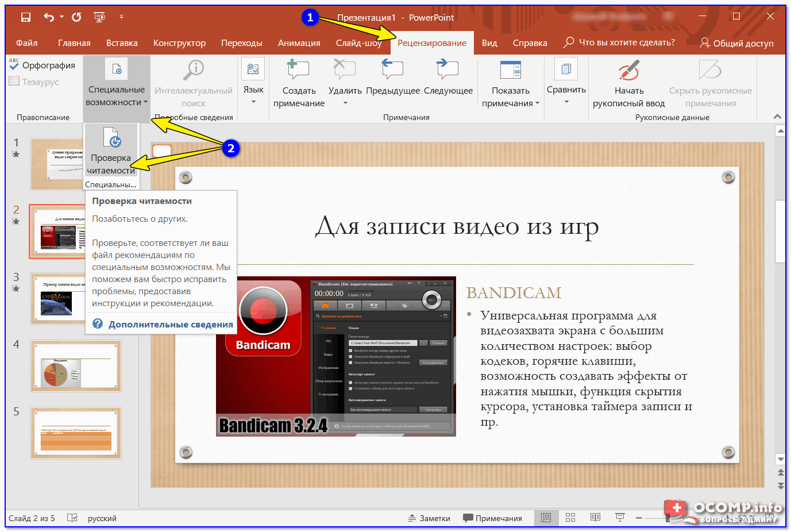
Task: Redo the last action
Action: tap(76, 17)
